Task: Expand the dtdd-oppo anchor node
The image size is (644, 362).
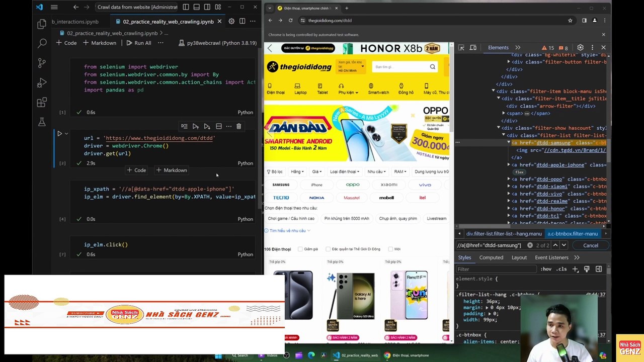Action: coord(509,179)
